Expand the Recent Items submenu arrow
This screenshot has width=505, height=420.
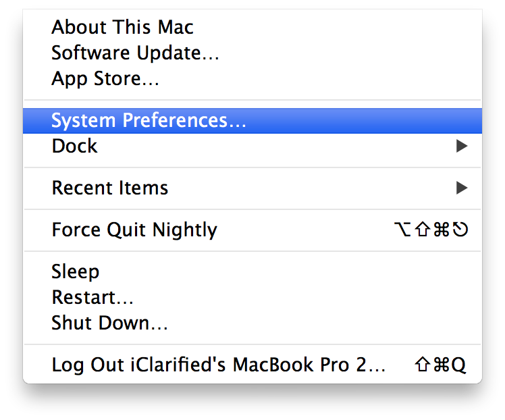pyautogui.click(x=462, y=188)
